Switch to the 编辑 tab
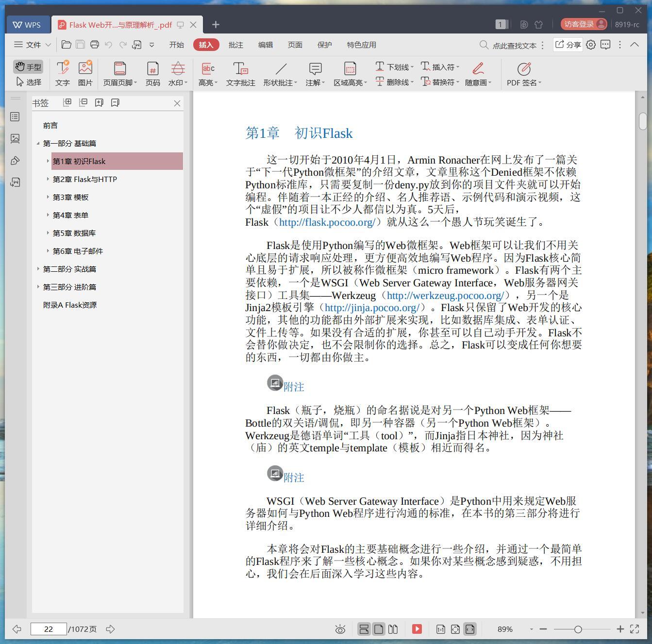The image size is (652, 644). pos(265,45)
